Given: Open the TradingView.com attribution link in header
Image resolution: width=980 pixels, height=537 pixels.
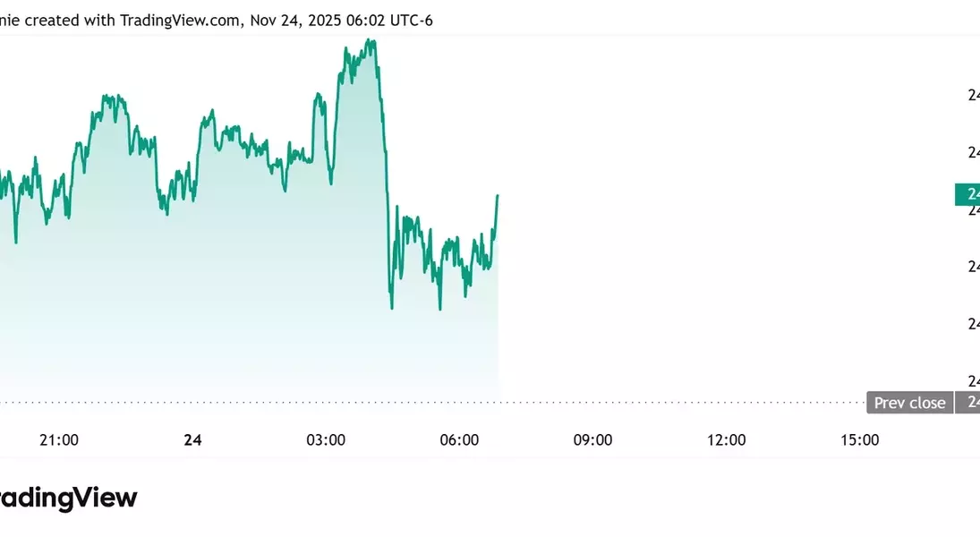Looking at the screenshot, I should click(179, 20).
